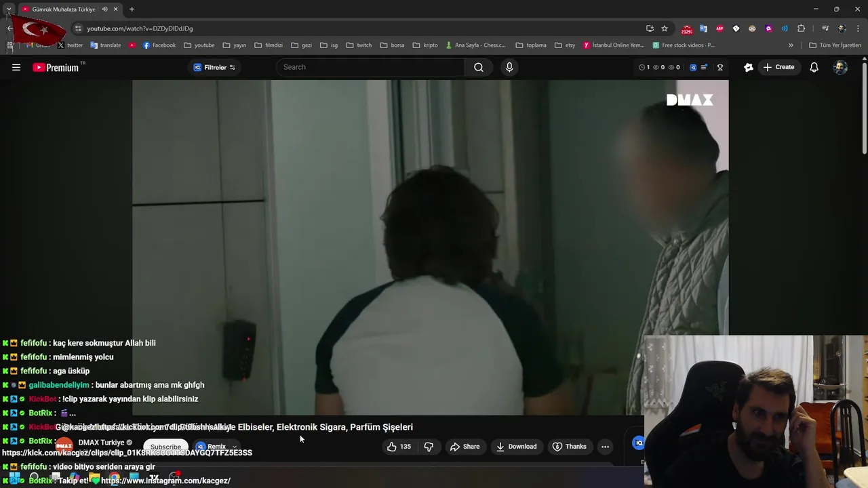
Task: Install app icon in address bar
Action: [650, 28]
